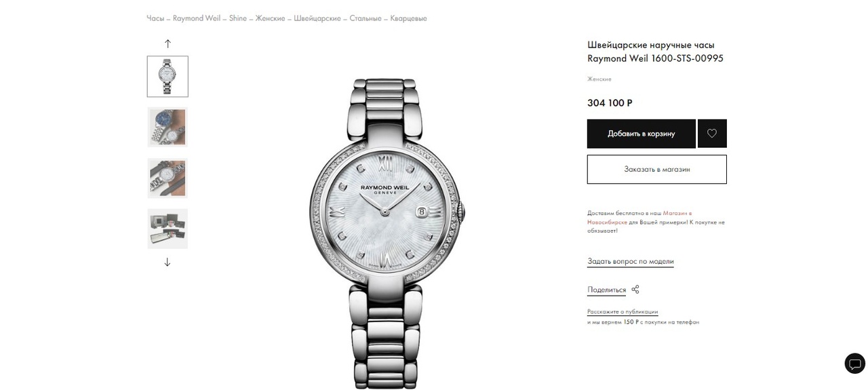Select the first watch front thumbnail
Image resolution: width=868 pixels, height=390 pixels.
pyautogui.click(x=167, y=77)
